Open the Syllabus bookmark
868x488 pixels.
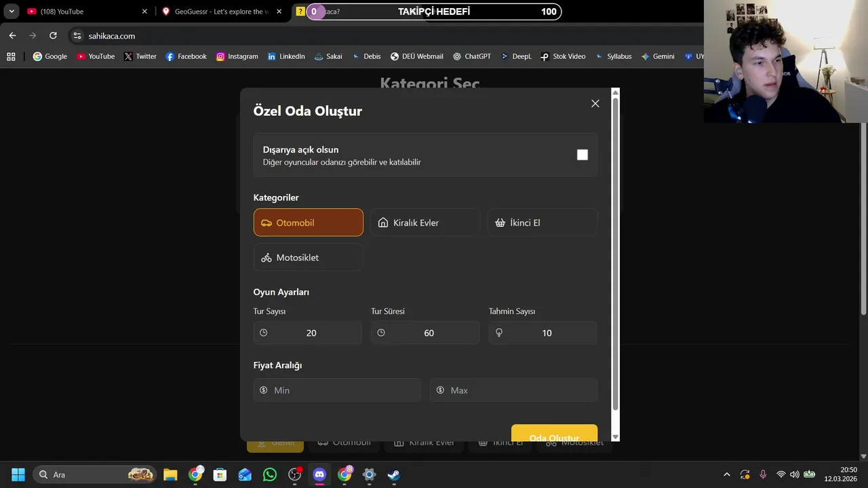point(613,57)
